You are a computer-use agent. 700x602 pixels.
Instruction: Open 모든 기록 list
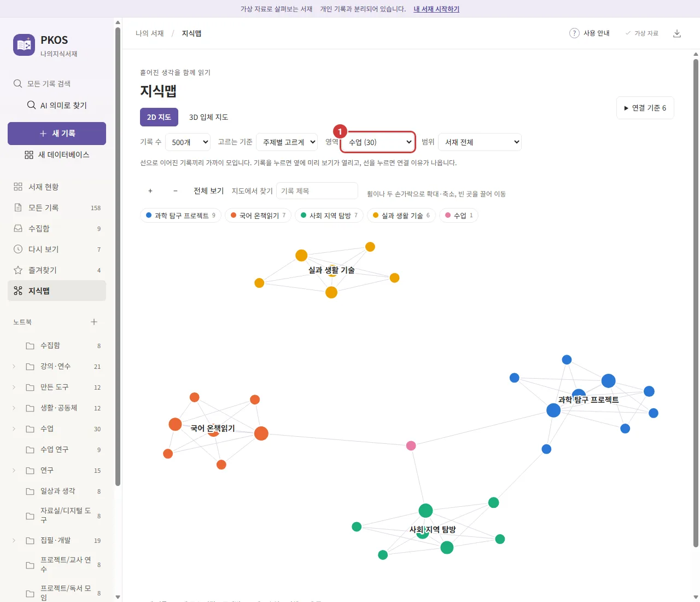pos(57,208)
